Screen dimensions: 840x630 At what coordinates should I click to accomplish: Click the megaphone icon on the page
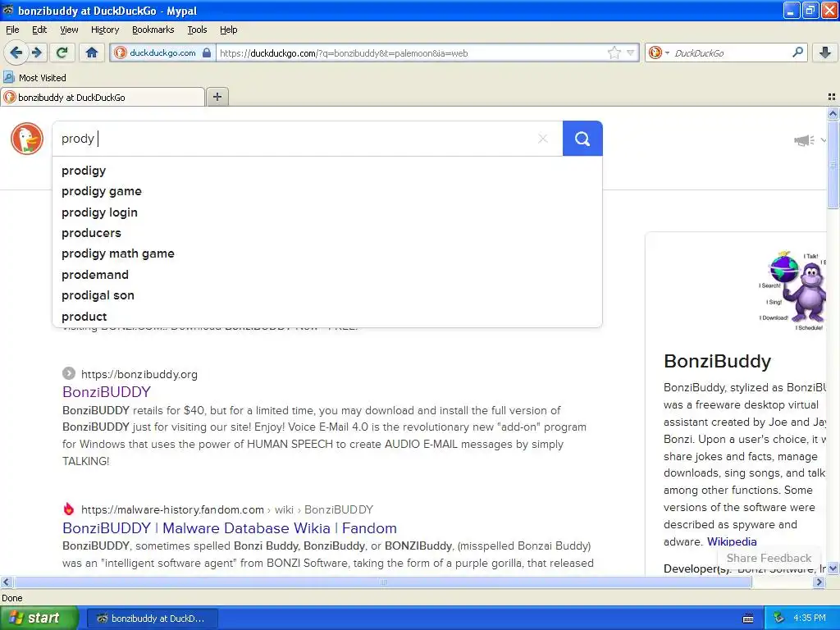pos(804,140)
